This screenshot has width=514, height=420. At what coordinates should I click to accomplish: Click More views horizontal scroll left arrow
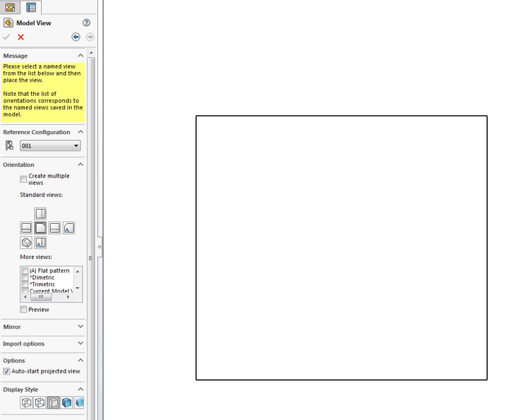coord(25,297)
